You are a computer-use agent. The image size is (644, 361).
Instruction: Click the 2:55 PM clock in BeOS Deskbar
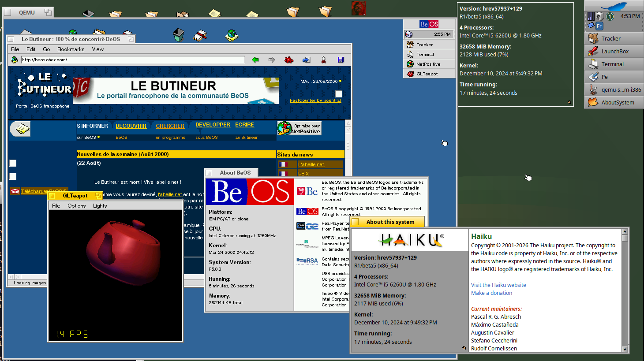click(442, 34)
